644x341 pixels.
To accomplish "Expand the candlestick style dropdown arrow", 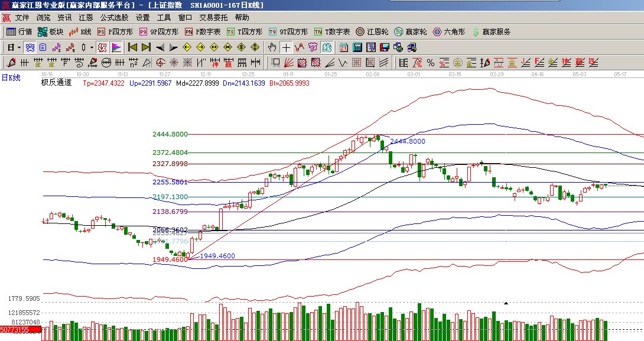I will (91, 47).
